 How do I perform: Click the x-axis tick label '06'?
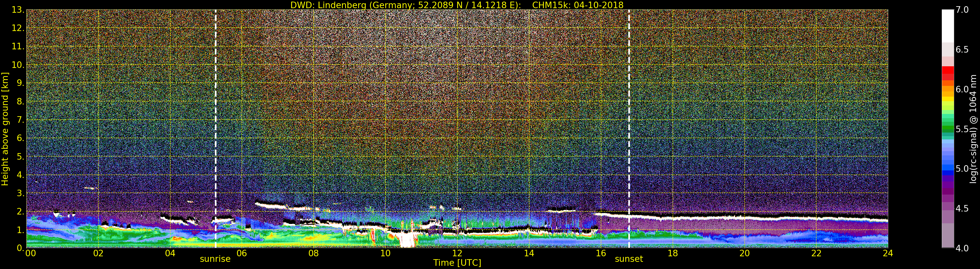(242, 253)
